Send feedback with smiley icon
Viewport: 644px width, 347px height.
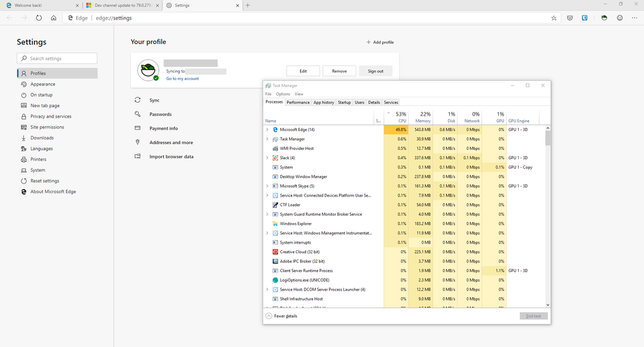[x=619, y=18]
